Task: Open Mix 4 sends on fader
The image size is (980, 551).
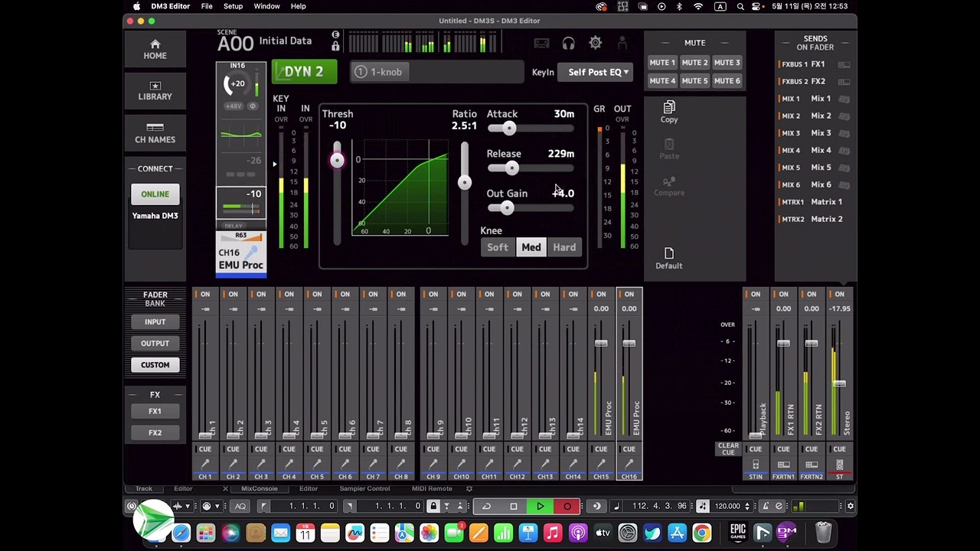Action: 815,150
